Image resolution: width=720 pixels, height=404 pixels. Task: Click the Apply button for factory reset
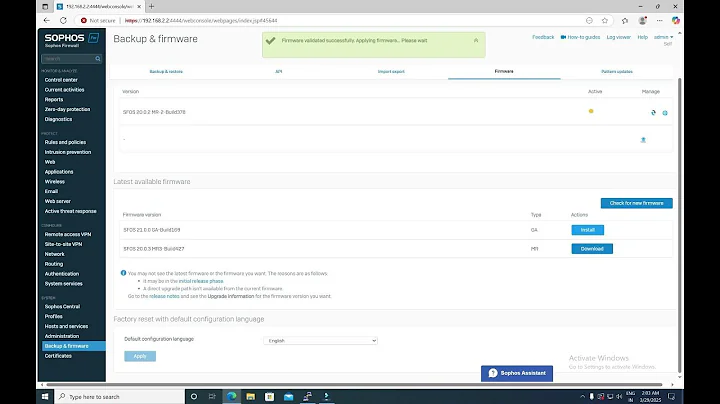tap(140, 356)
